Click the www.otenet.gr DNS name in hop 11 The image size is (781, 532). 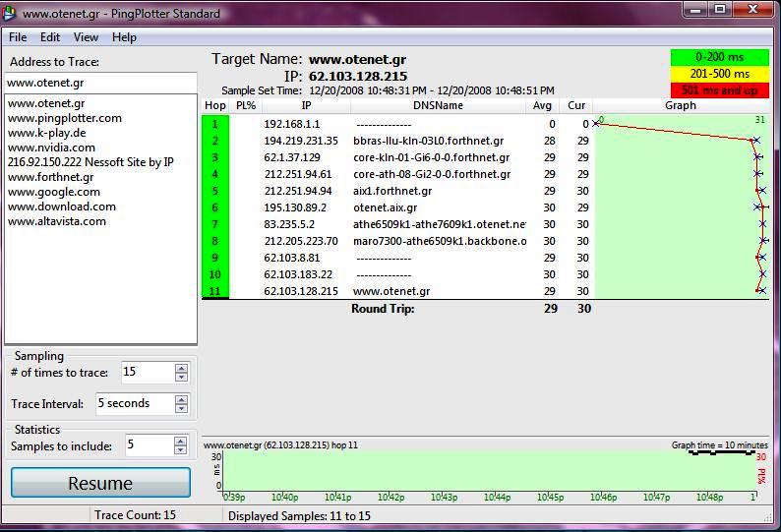391,291
